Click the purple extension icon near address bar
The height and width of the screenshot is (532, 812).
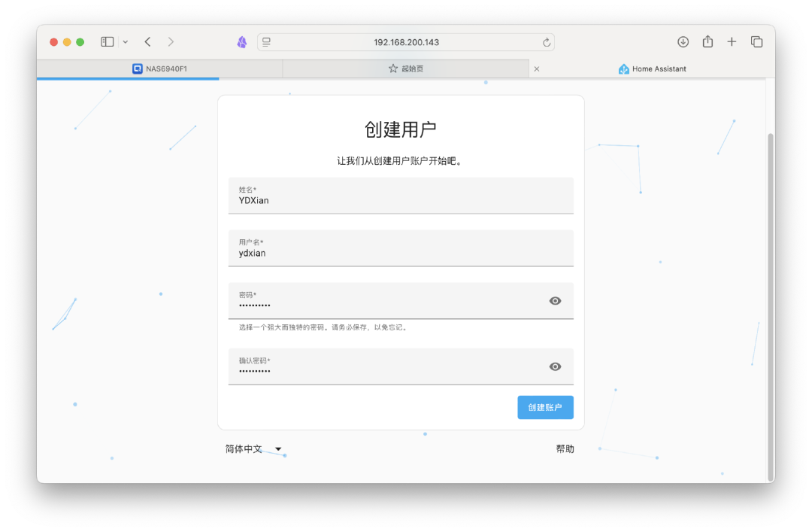(242, 42)
